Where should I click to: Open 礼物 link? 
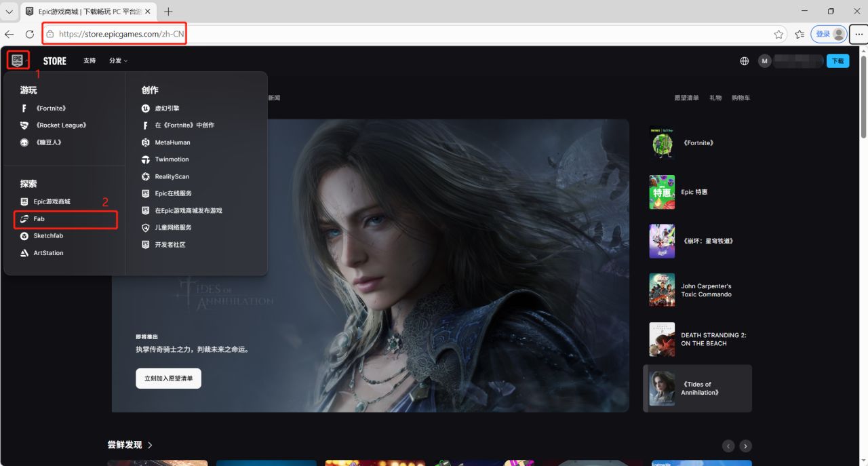pos(715,98)
